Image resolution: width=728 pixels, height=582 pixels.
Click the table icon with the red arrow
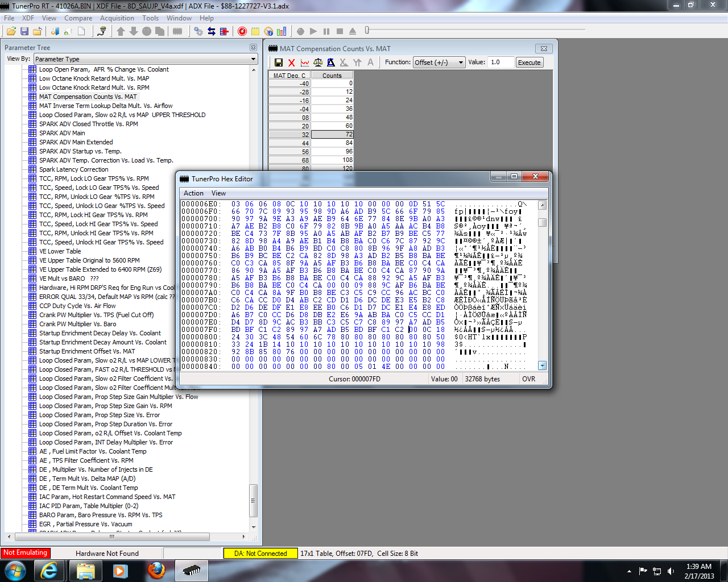pos(224,31)
